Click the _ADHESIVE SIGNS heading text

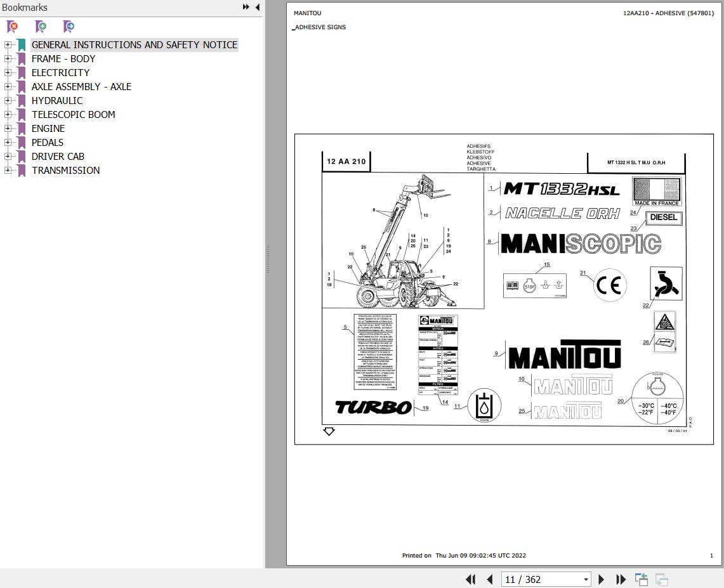(319, 27)
